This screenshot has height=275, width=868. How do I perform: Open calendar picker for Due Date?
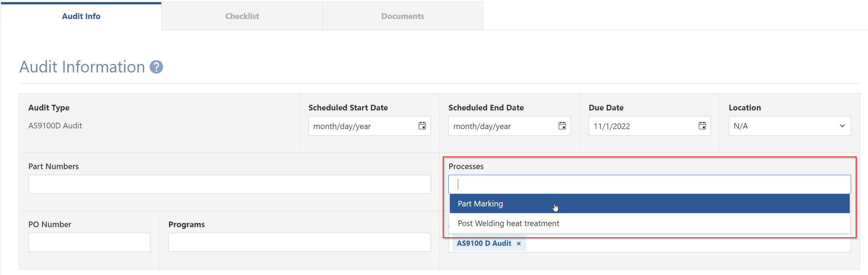point(702,126)
